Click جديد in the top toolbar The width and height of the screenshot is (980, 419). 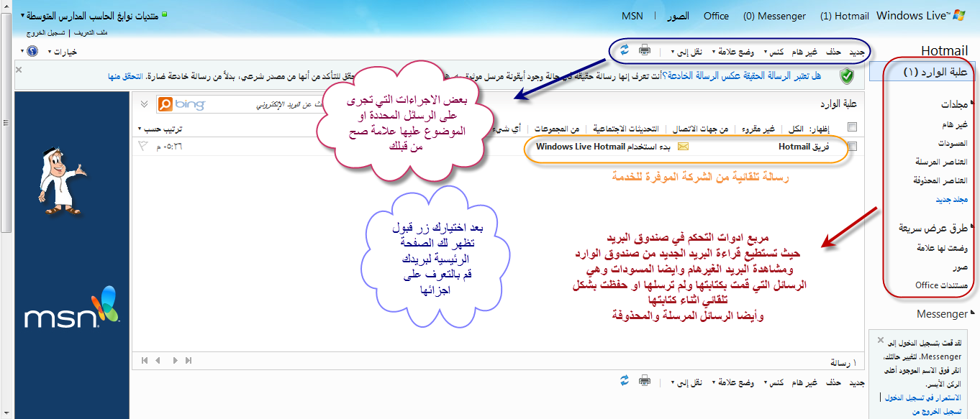857,52
